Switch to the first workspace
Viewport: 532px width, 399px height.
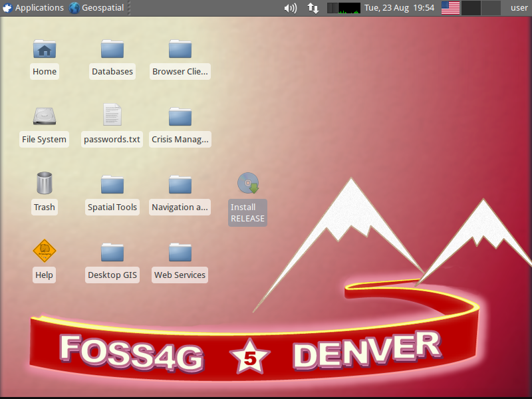471,8
